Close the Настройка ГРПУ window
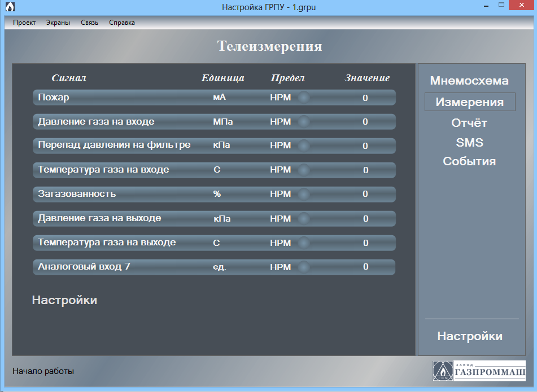The width and height of the screenshot is (537, 392). 522,5
